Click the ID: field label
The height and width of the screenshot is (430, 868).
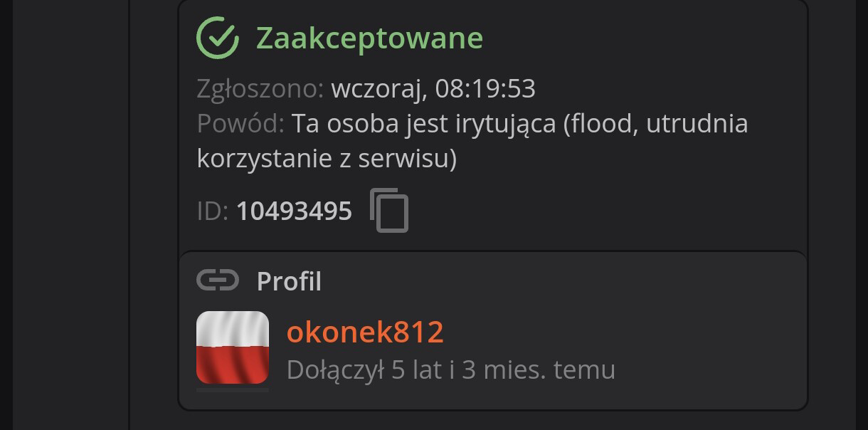click(x=213, y=211)
